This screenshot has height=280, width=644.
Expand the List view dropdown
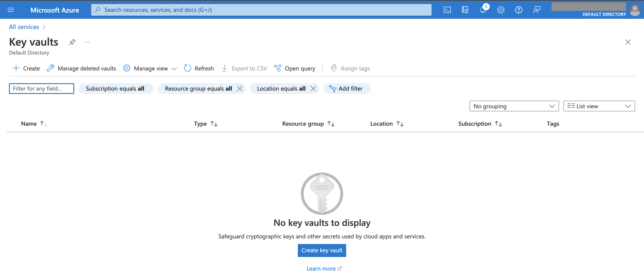click(599, 106)
